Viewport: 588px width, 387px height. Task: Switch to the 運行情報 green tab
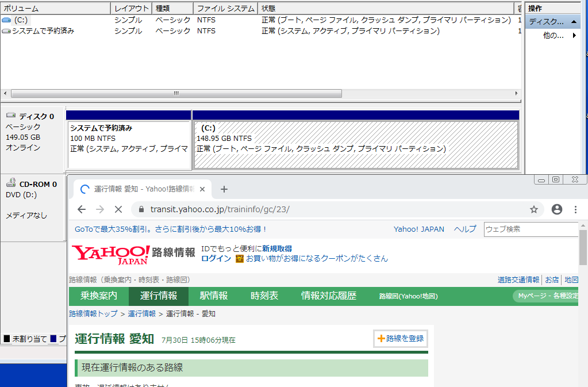tap(159, 296)
